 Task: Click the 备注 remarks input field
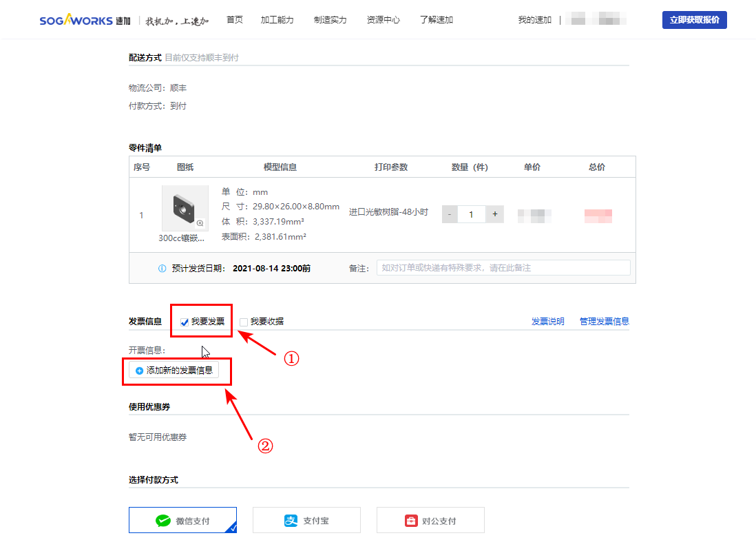504,268
